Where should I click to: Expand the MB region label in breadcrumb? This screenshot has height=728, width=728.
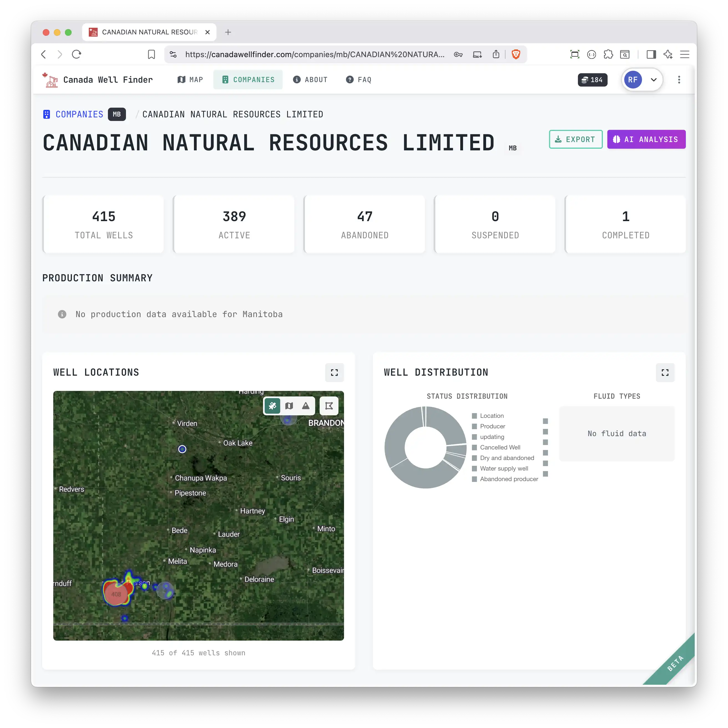(117, 114)
